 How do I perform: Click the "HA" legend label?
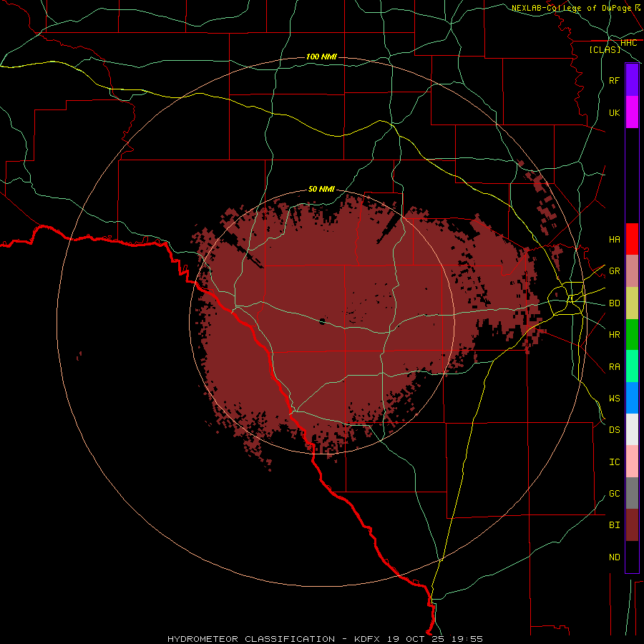pyautogui.click(x=614, y=239)
